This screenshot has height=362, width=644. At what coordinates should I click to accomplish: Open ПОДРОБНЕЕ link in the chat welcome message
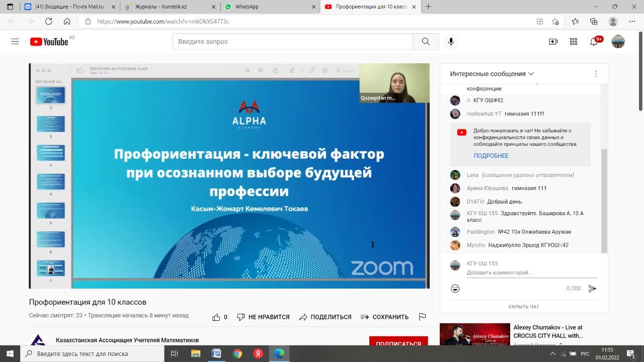[x=491, y=156]
